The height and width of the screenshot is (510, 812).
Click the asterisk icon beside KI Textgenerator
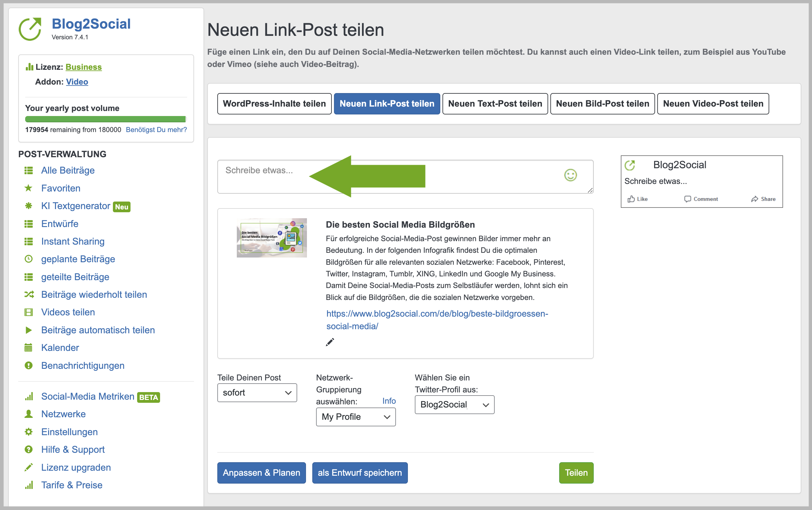tap(29, 206)
